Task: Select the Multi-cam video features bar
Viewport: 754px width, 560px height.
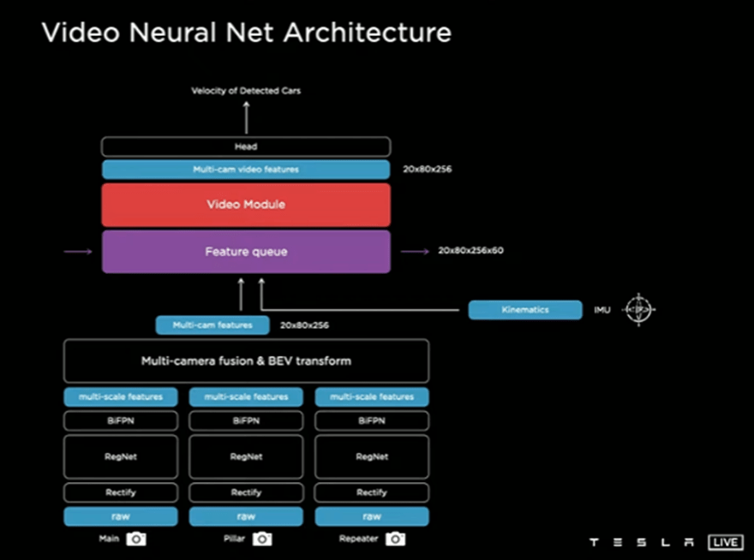Action: click(246, 170)
